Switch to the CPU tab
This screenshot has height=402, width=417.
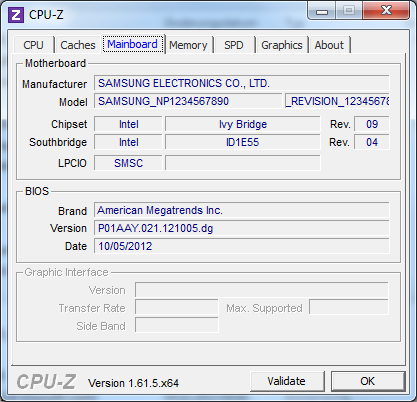33,45
